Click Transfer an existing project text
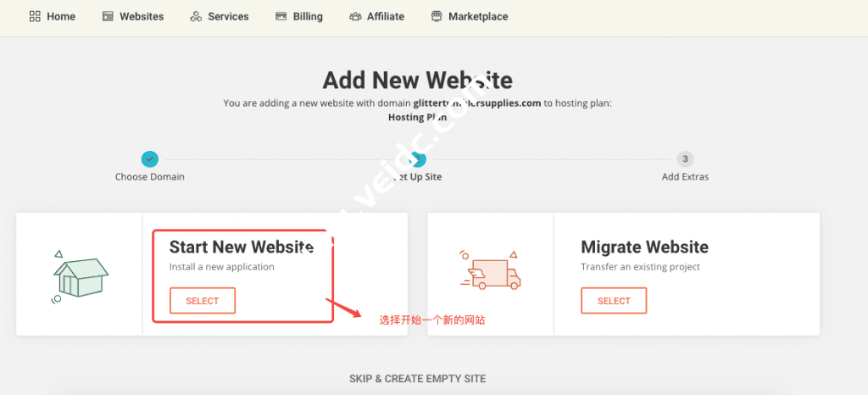 (x=641, y=267)
